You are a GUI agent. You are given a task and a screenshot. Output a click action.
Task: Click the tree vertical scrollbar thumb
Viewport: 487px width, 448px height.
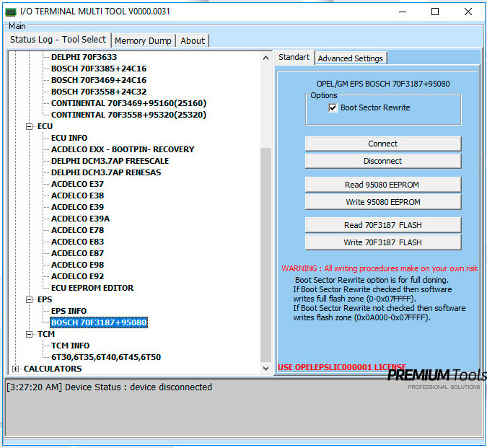(266, 255)
